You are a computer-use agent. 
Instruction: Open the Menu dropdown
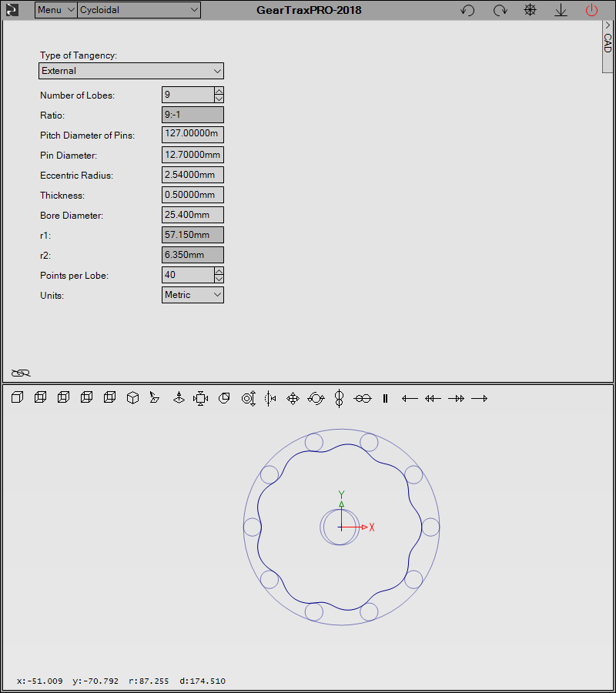coord(55,10)
